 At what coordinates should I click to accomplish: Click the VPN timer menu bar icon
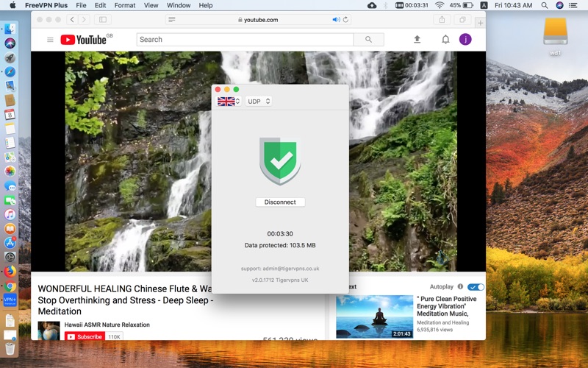412,5
